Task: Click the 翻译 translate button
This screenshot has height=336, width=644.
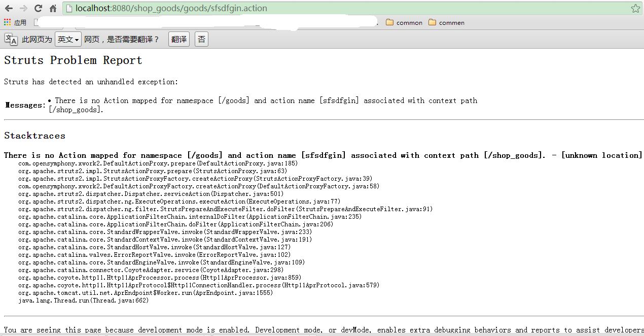Action: click(x=179, y=39)
